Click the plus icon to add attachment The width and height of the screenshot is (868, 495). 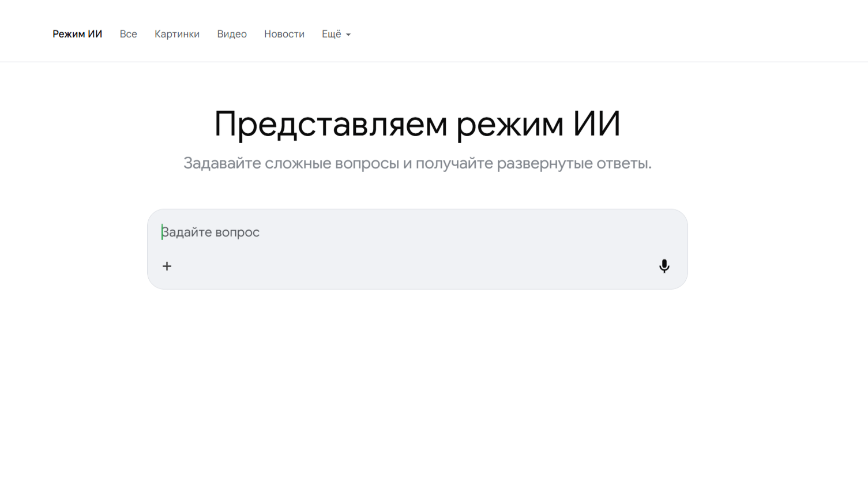167,266
